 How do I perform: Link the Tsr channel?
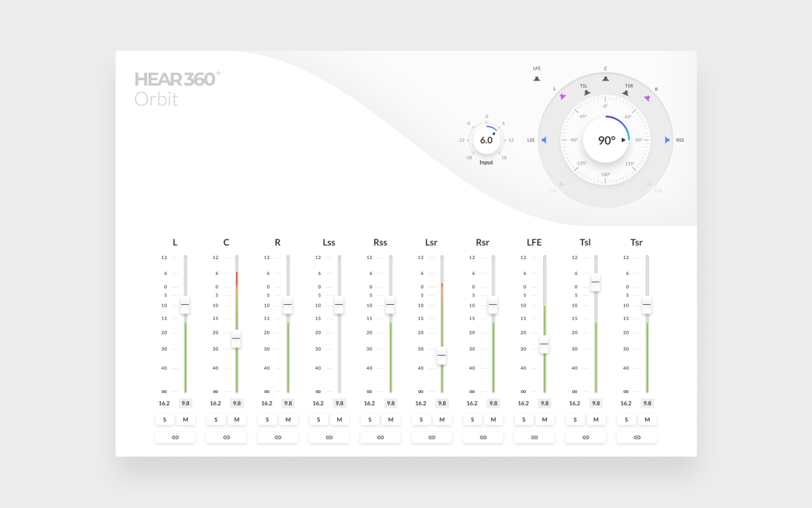pos(636,437)
